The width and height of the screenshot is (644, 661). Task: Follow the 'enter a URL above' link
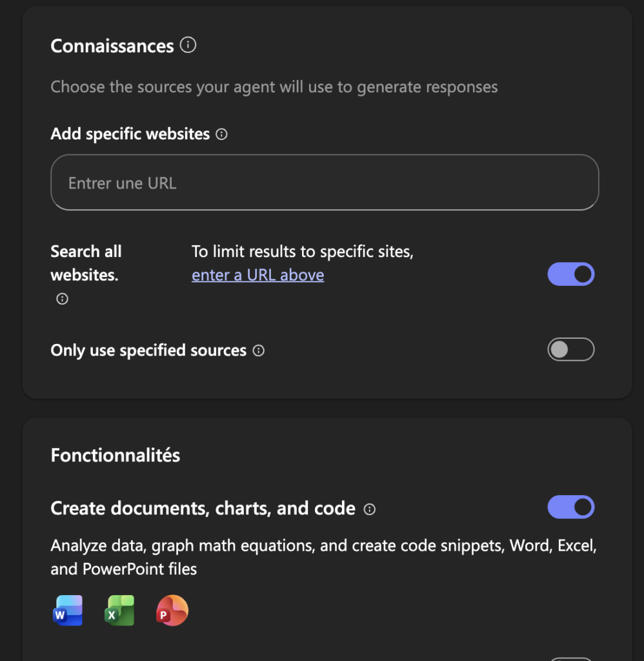point(258,275)
